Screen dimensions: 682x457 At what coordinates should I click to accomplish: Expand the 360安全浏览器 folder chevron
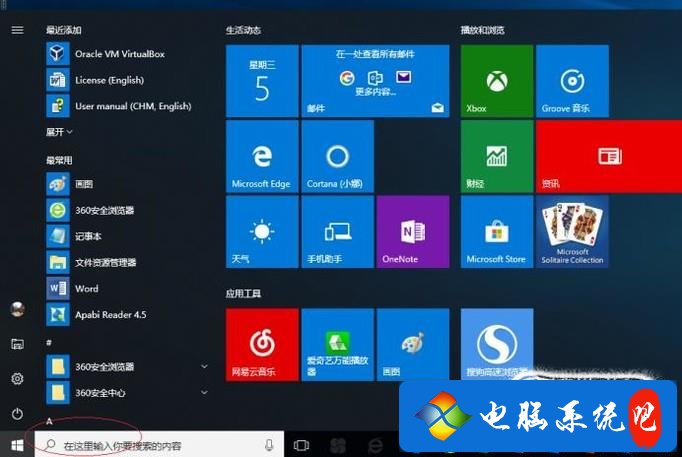[x=204, y=367]
